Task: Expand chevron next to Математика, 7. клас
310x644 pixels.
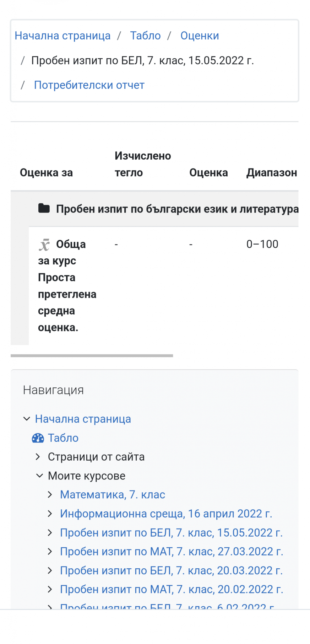Action: point(50,494)
